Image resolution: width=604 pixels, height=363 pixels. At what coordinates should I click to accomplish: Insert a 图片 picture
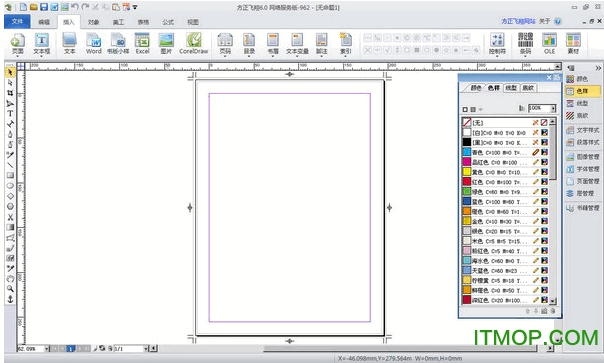[x=166, y=43]
